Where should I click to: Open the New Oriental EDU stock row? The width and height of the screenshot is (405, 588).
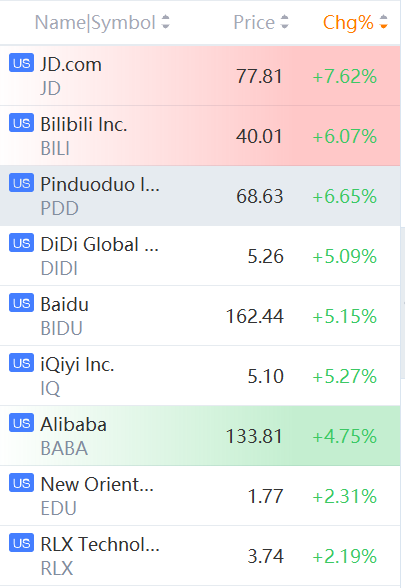point(200,496)
